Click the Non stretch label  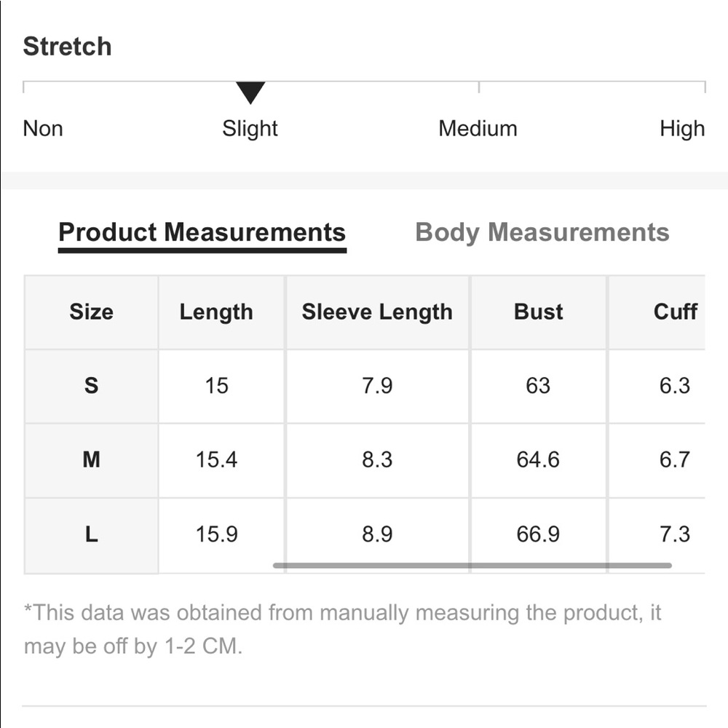43,129
